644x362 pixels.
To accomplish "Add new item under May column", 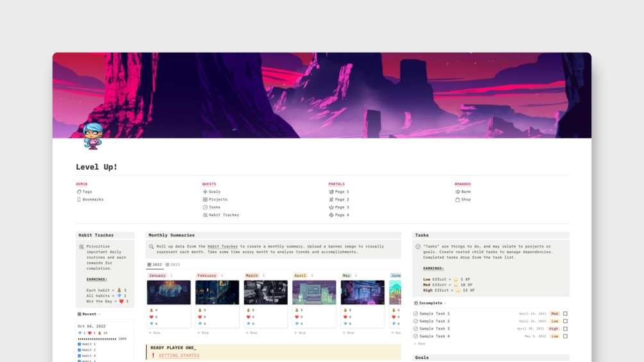I will 349,333.
